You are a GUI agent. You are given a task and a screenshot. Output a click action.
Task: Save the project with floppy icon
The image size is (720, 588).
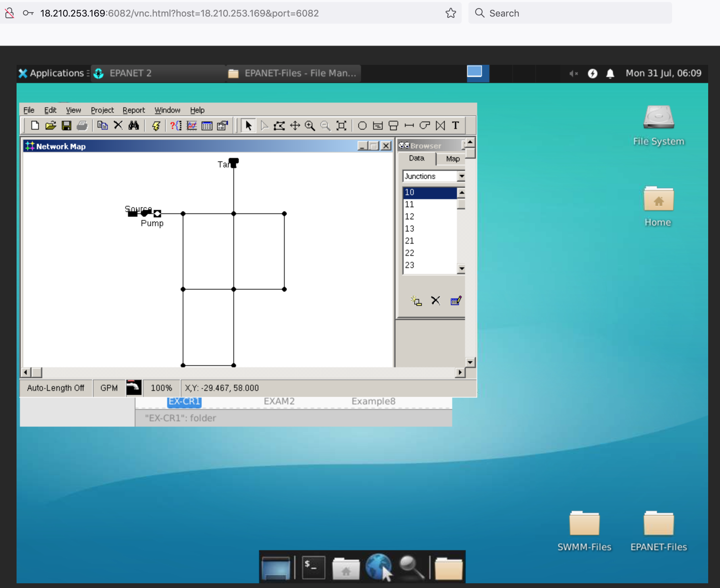[x=67, y=126]
